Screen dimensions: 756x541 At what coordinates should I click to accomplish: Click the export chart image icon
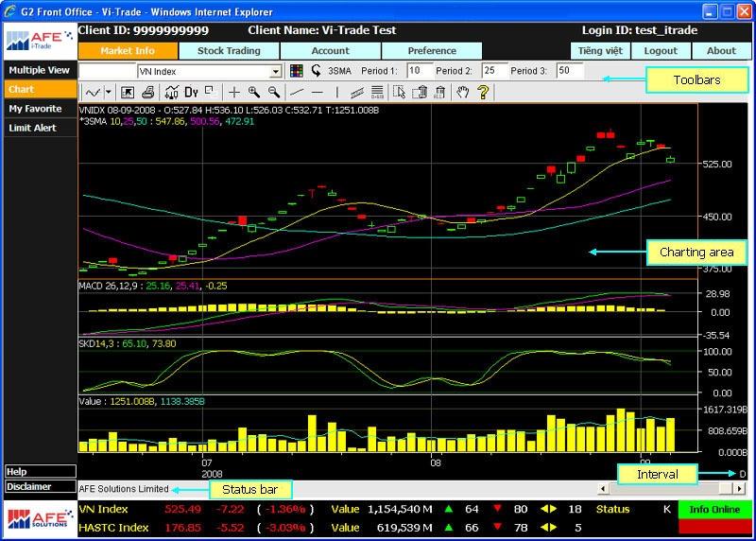click(x=128, y=92)
